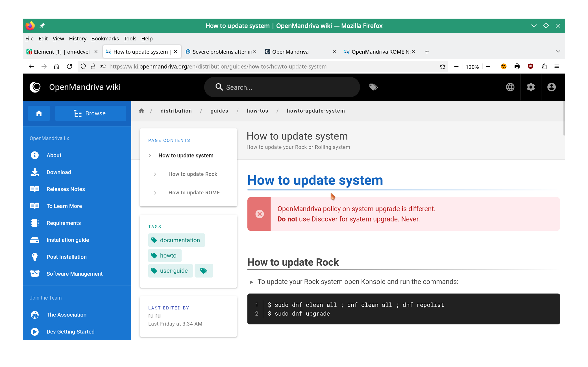Open the settings gear icon in wiki header
Image resolution: width=588 pixels, height=367 pixels.
pyautogui.click(x=531, y=87)
